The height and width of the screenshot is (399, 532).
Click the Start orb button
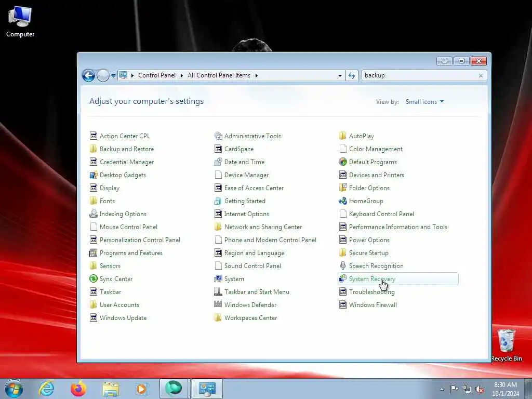coord(14,389)
